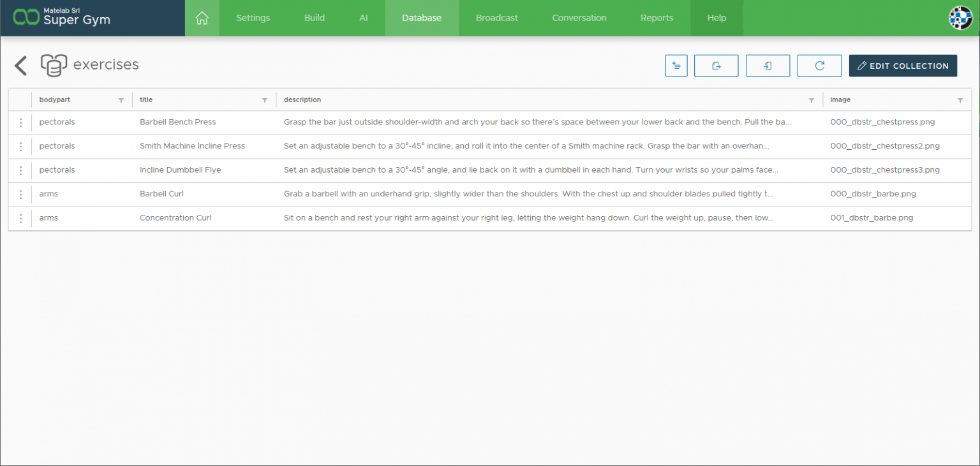Open the Broadcast menu
Image resolution: width=980 pixels, height=466 pixels.
point(496,18)
